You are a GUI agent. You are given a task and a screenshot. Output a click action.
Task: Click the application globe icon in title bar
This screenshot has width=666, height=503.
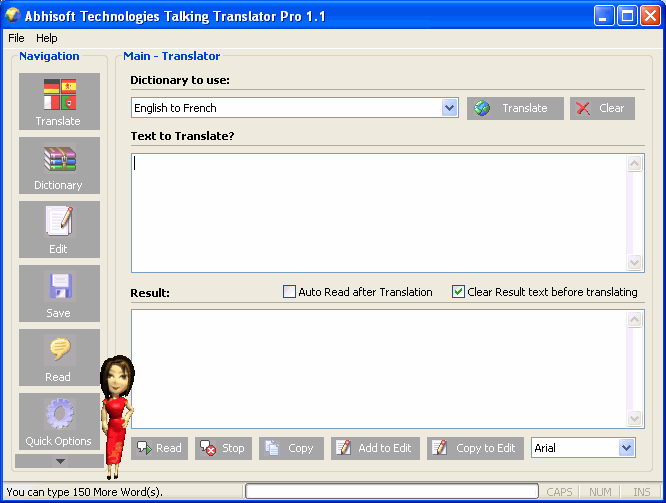(x=13, y=16)
